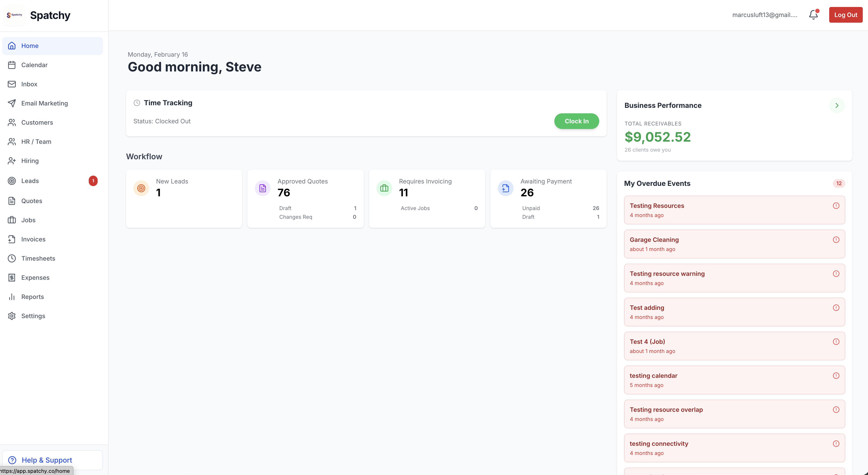Open the Customers people icon
Image resolution: width=868 pixels, height=475 pixels.
coord(12,123)
